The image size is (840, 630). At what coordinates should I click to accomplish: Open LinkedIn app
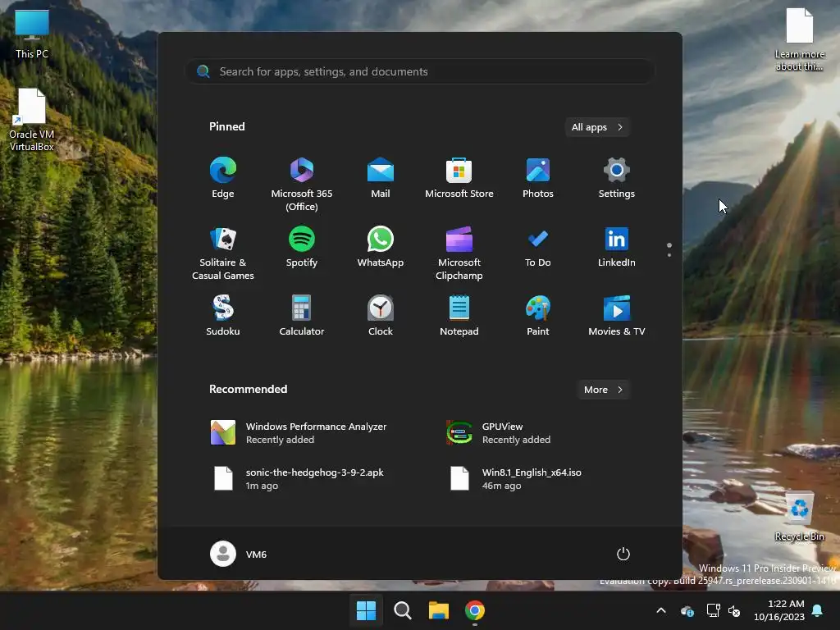pyautogui.click(x=617, y=247)
